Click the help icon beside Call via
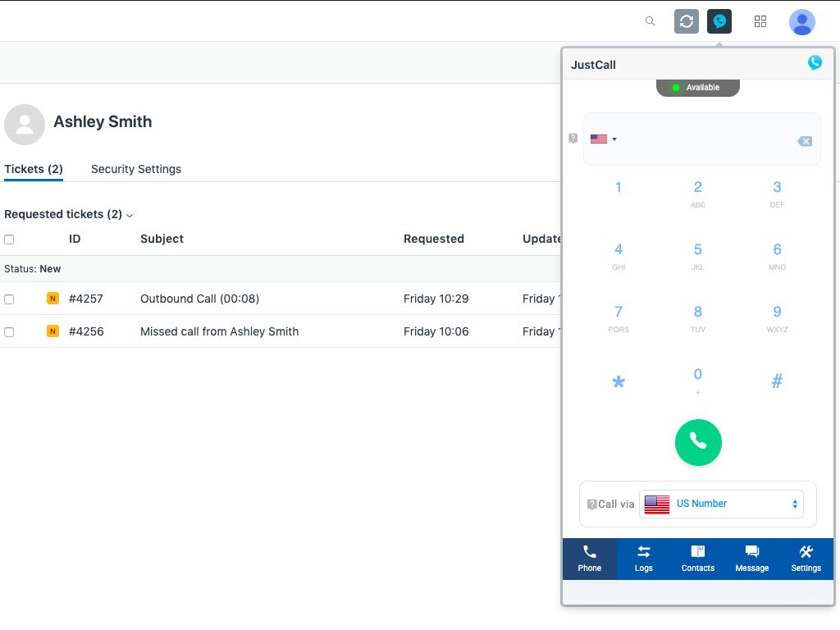The image size is (840, 630). click(x=591, y=504)
